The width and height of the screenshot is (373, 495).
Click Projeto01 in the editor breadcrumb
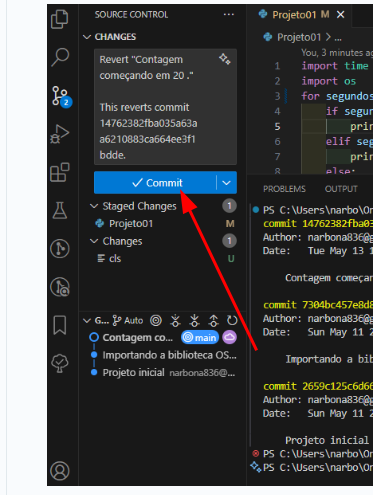[299, 37]
